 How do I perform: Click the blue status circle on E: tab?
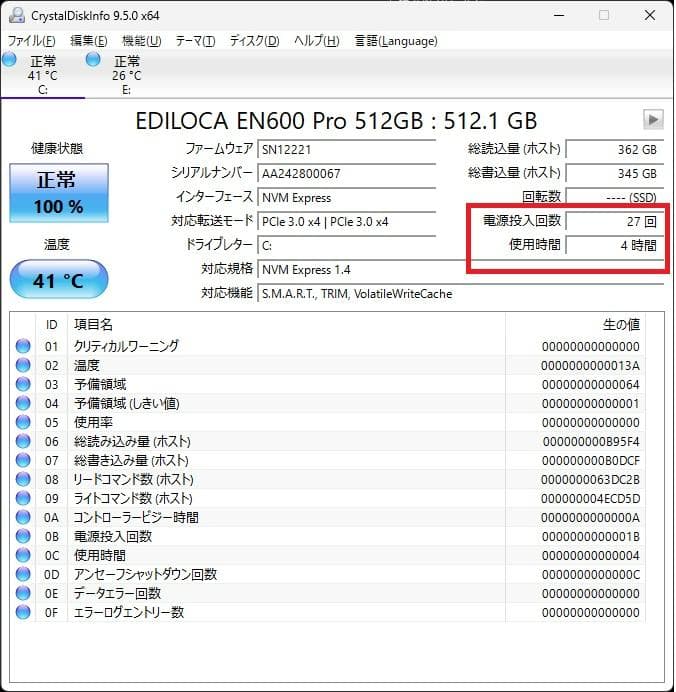(93, 59)
